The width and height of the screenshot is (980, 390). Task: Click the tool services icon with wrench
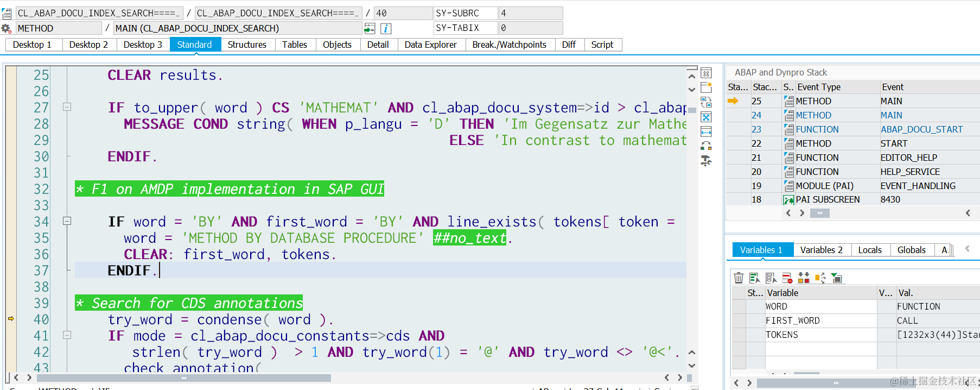point(706,161)
